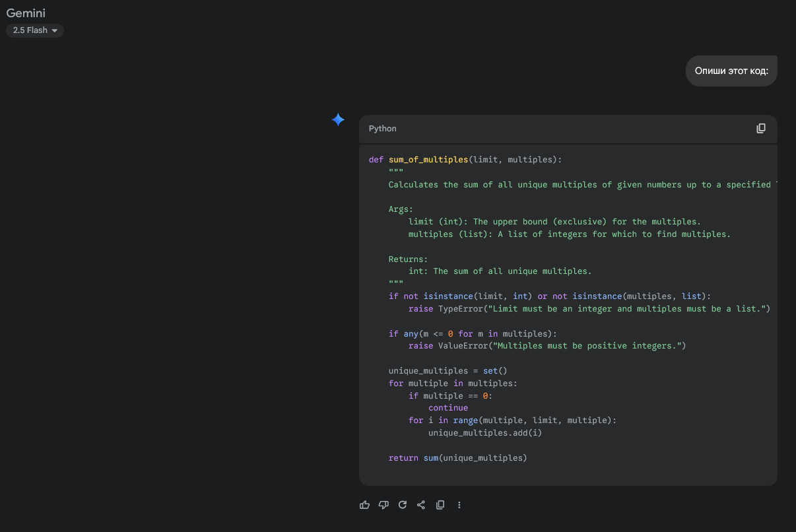Copy code using the Python header icon
This screenshot has height=532, width=796.
[x=761, y=129]
